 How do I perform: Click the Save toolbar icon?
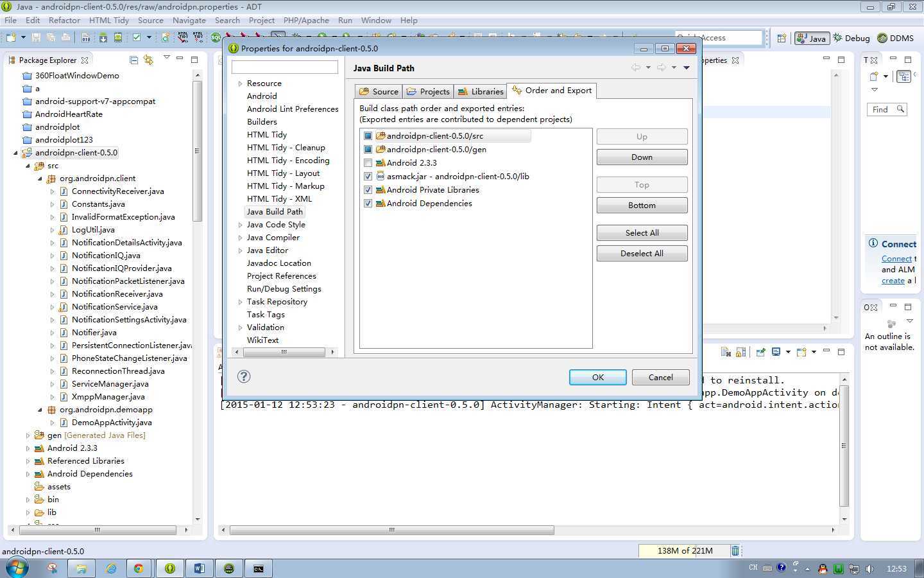click(36, 38)
